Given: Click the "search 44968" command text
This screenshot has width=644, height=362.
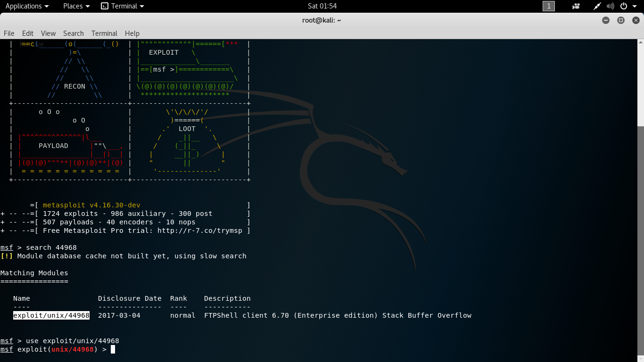Looking at the screenshot, I should coord(51,247).
